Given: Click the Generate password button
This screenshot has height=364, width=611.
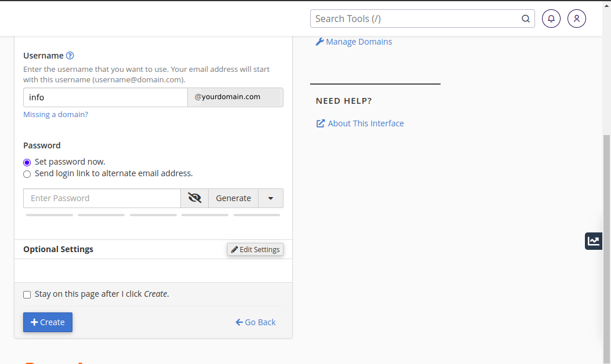Looking at the screenshot, I should pos(233,198).
